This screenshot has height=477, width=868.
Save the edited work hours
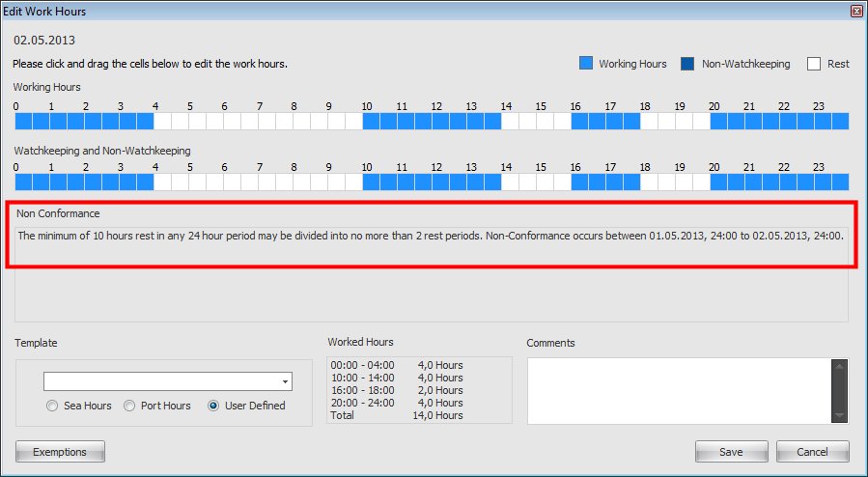click(x=731, y=452)
